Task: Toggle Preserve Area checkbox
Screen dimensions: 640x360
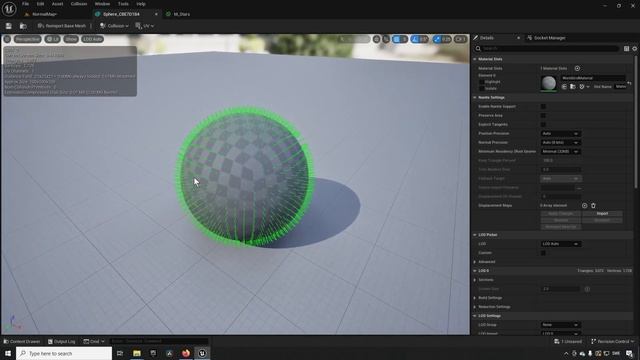Action: click(543, 116)
